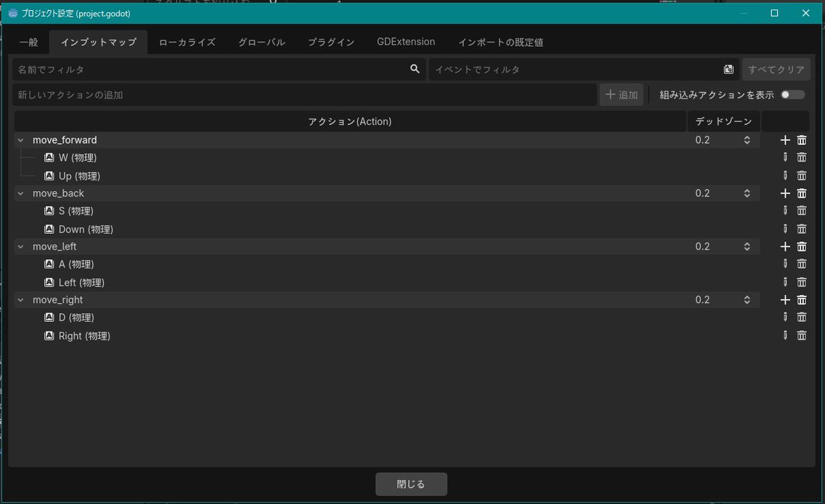Delete the Up (物理) key event
The width and height of the screenshot is (825, 504).
coord(802,176)
